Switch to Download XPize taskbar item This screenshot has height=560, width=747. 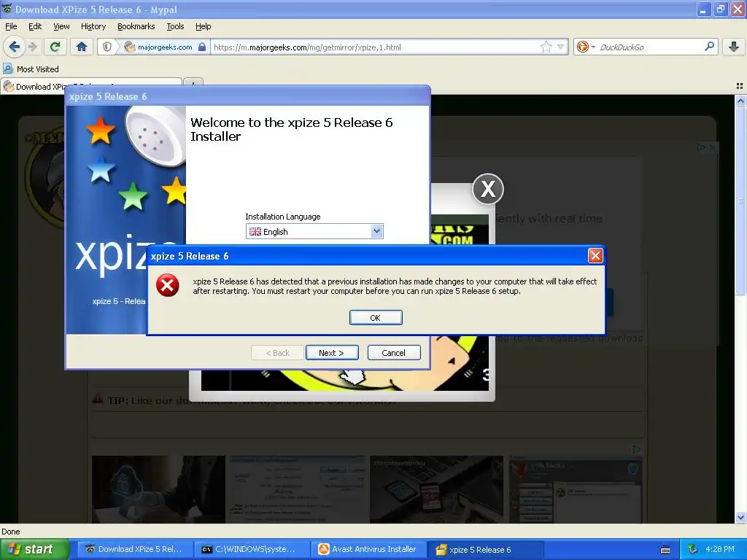pyautogui.click(x=135, y=549)
